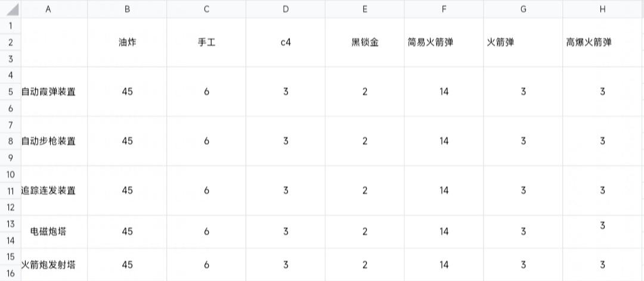The width and height of the screenshot is (644, 281).
Task: Select the 自动霰弹装置 row label cell
Action: point(48,92)
